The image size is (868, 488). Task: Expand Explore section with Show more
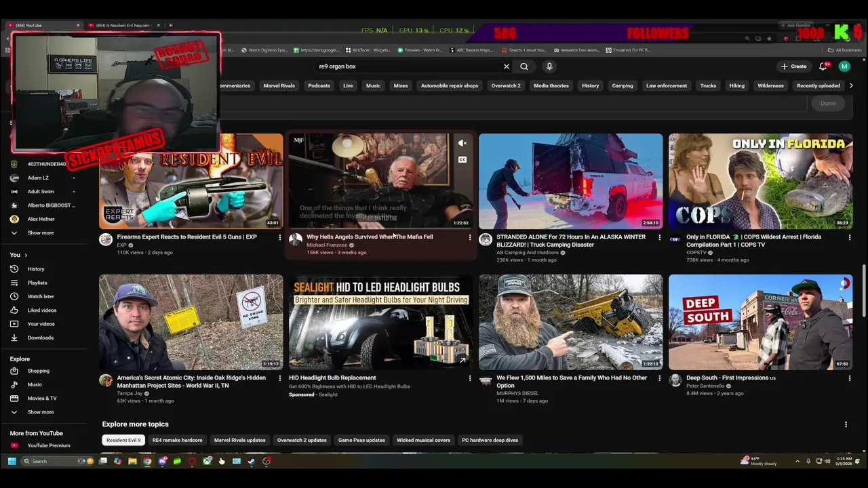pyautogui.click(x=41, y=412)
